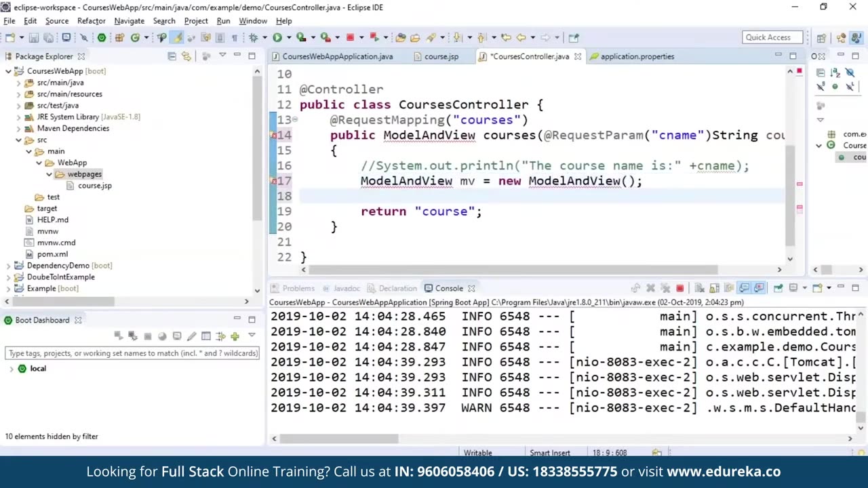Click Hide Static Members icon in Outline

point(821,87)
